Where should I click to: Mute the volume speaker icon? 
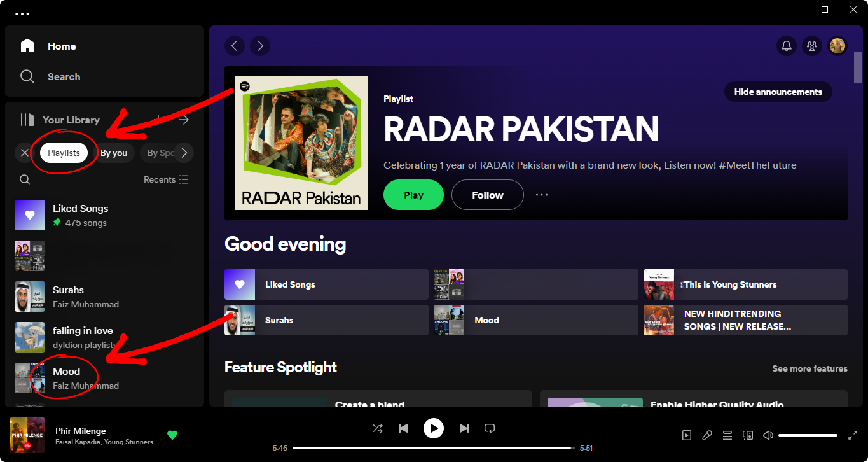[x=768, y=435]
